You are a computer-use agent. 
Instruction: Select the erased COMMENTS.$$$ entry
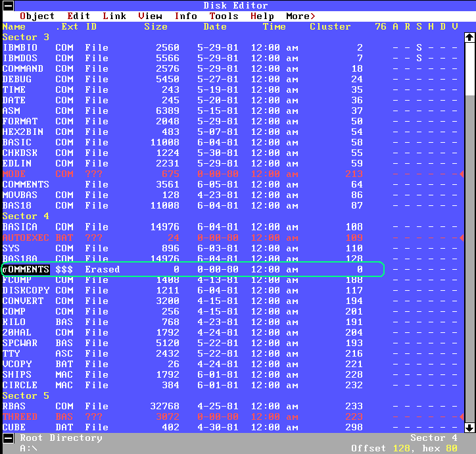pos(26,269)
